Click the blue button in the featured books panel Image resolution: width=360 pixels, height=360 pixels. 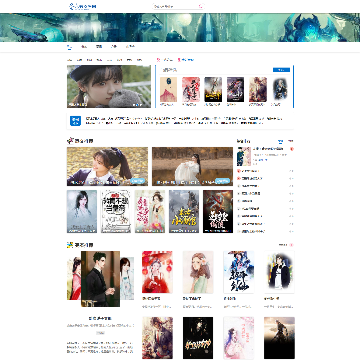(x=281, y=70)
